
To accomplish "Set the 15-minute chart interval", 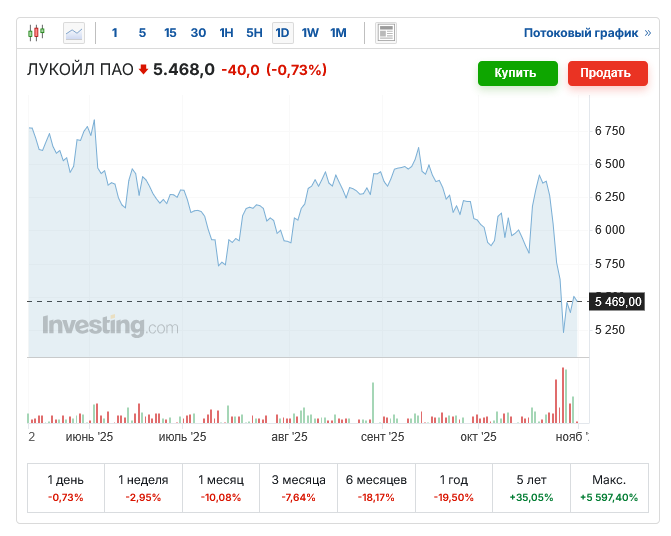I will click(170, 33).
